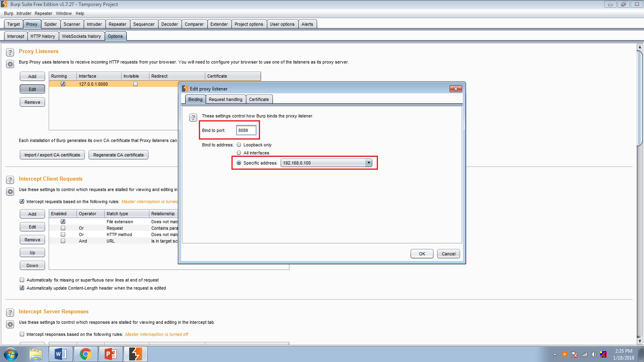
Task: Move the intercept rule Up
Action: point(32,253)
